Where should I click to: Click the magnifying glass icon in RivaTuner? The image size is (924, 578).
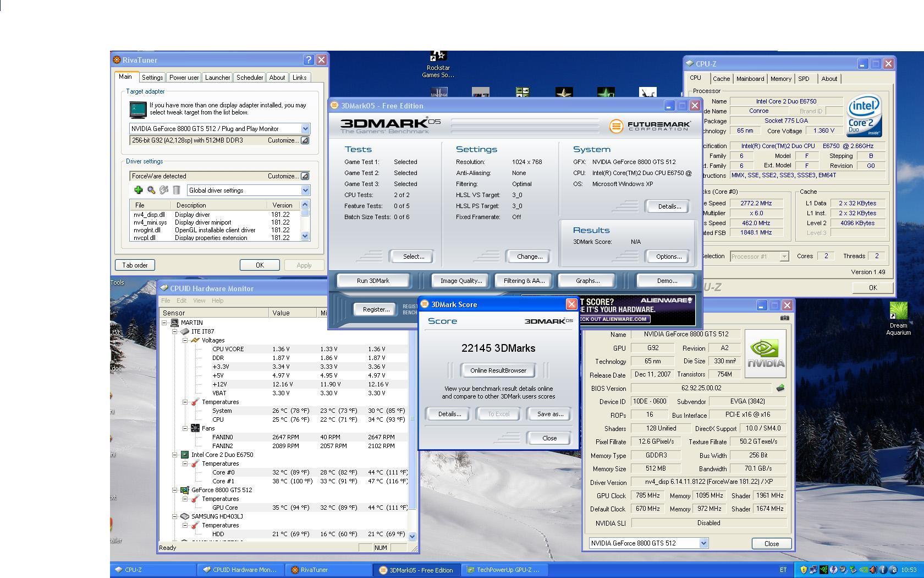[151, 190]
